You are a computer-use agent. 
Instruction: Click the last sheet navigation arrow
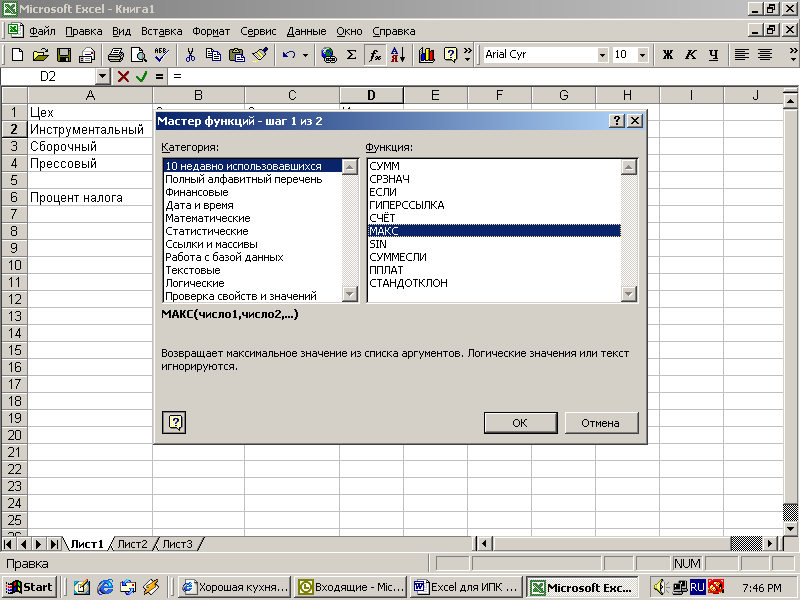point(54,544)
